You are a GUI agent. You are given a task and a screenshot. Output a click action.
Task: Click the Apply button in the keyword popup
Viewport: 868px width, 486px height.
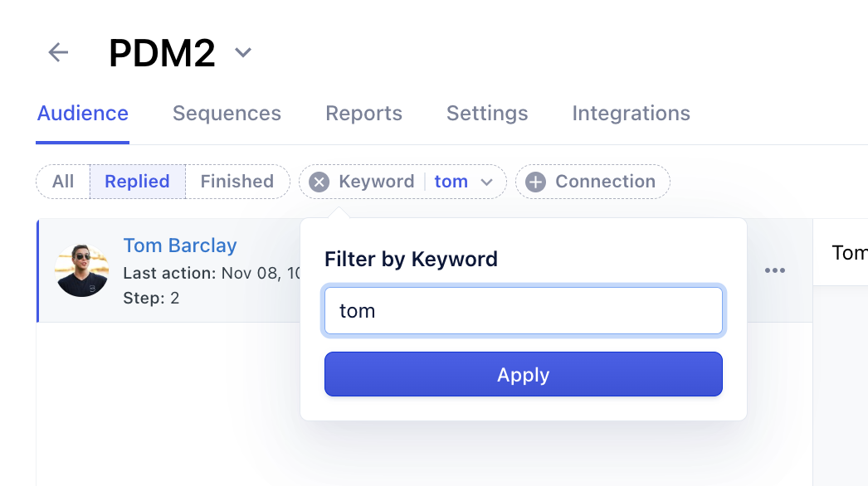coord(523,374)
